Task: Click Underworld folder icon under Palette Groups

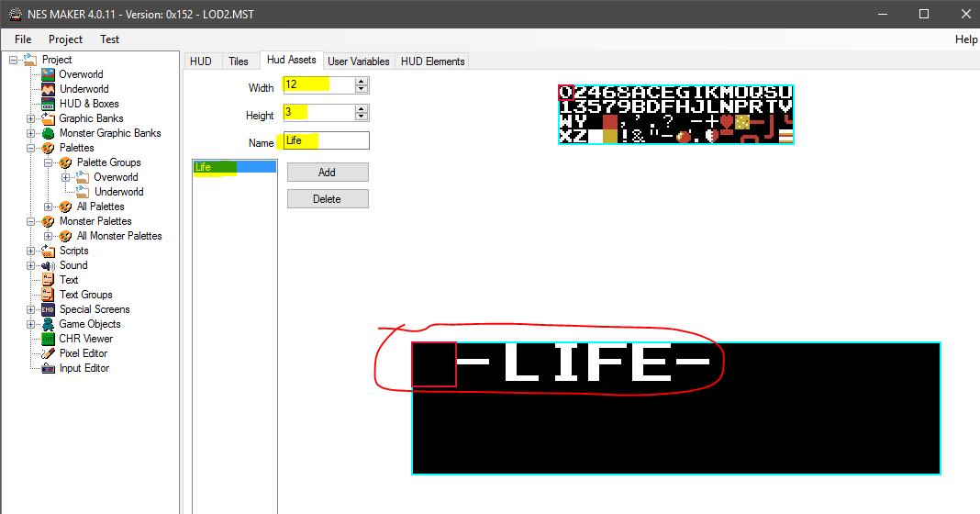Action: click(84, 192)
